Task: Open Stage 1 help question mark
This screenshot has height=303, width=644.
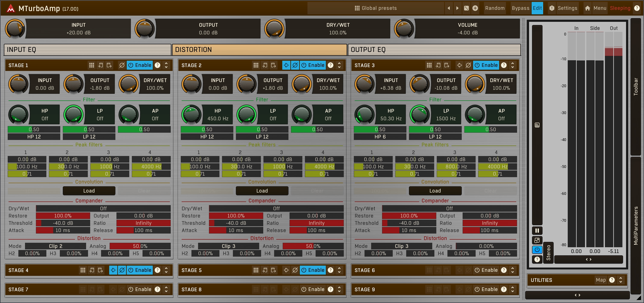Action: pos(157,65)
